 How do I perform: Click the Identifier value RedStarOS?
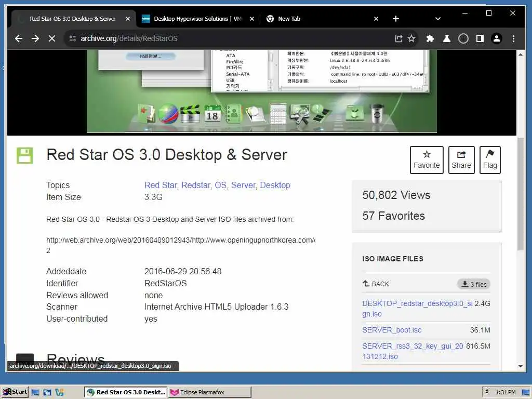tap(166, 283)
